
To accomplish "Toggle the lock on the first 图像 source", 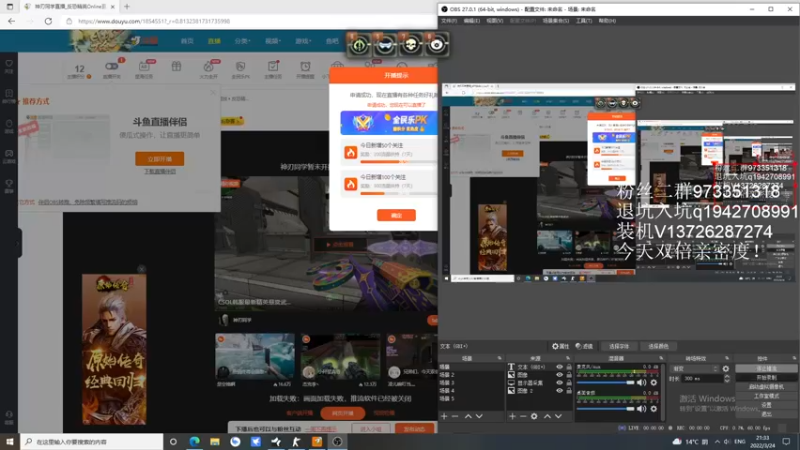I will tap(569, 374).
